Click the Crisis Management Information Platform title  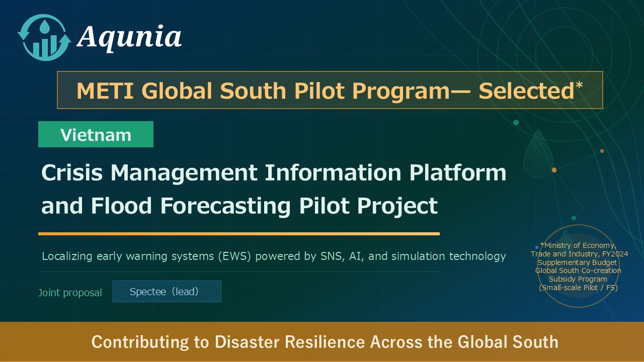[x=274, y=172]
